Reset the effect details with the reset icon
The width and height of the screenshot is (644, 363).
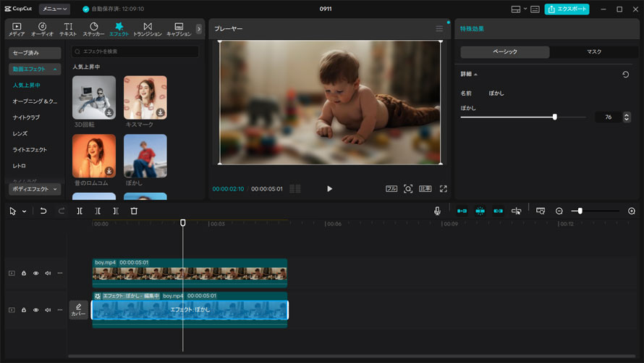coord(625,75)
